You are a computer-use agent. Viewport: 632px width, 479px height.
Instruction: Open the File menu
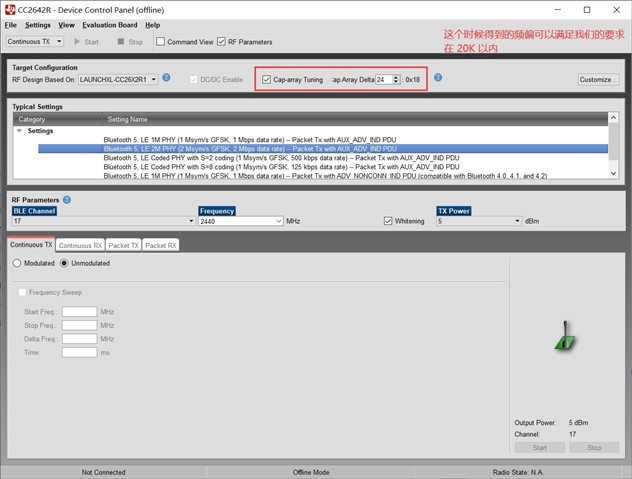pyautogui.click(x=10, y=25)
